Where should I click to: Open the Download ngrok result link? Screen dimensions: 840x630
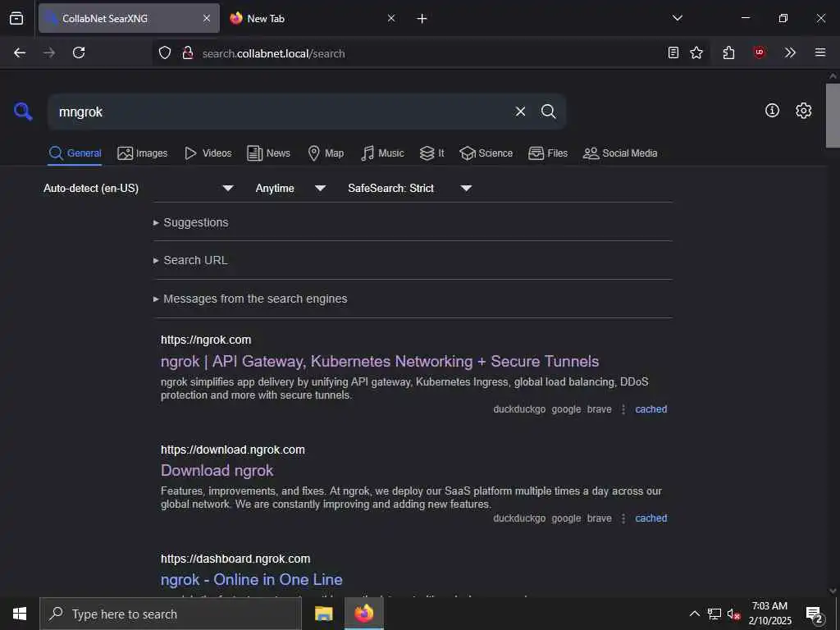(x=217, y=470)
